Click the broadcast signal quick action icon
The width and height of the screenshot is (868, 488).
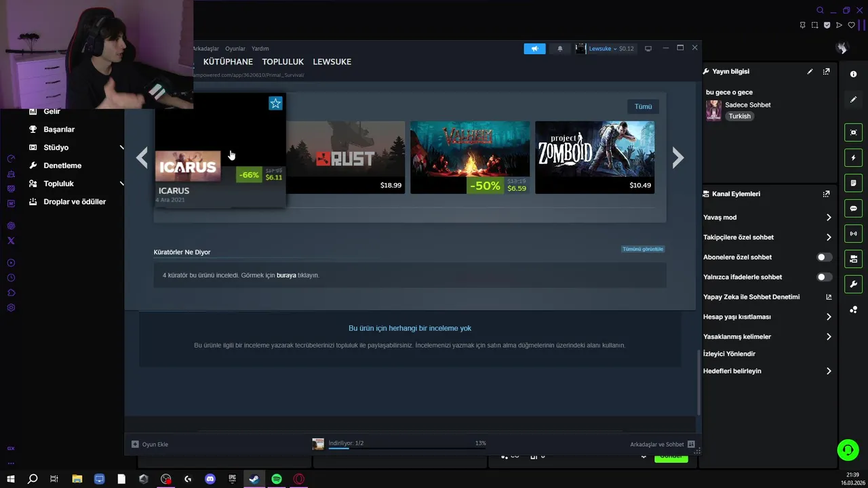tap(854, 234)
